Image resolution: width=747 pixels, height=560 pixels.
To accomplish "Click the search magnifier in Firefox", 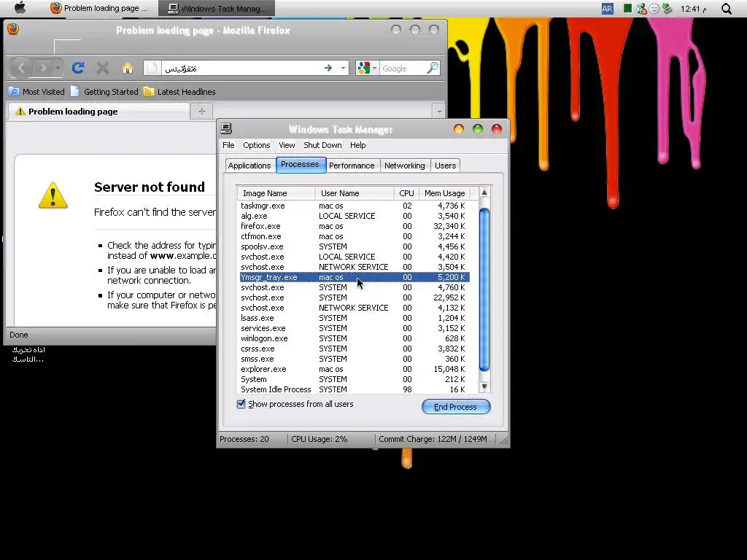I will [x=432, y=68].
